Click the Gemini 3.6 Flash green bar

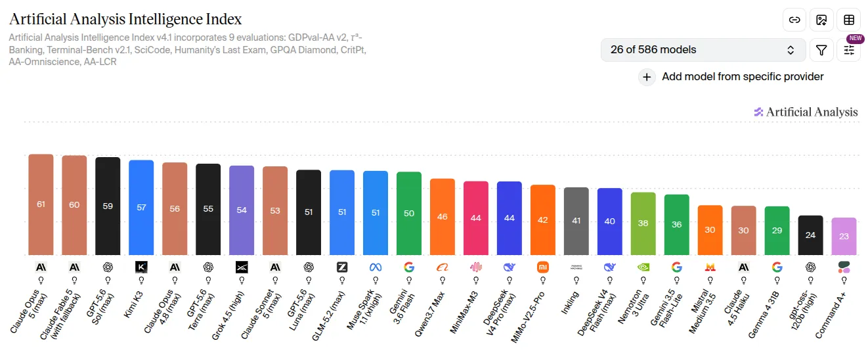(409, 214)
